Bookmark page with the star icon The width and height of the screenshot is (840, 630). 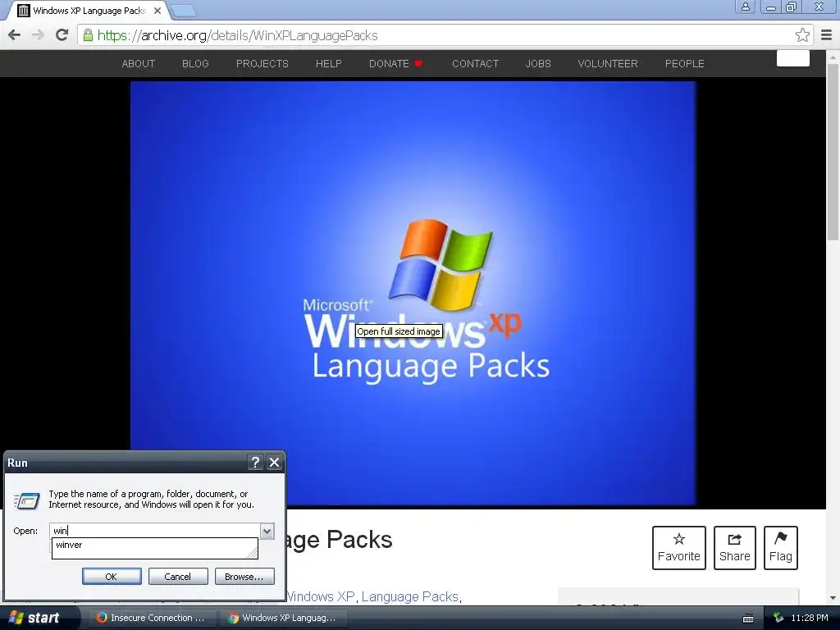coord(802,35)
